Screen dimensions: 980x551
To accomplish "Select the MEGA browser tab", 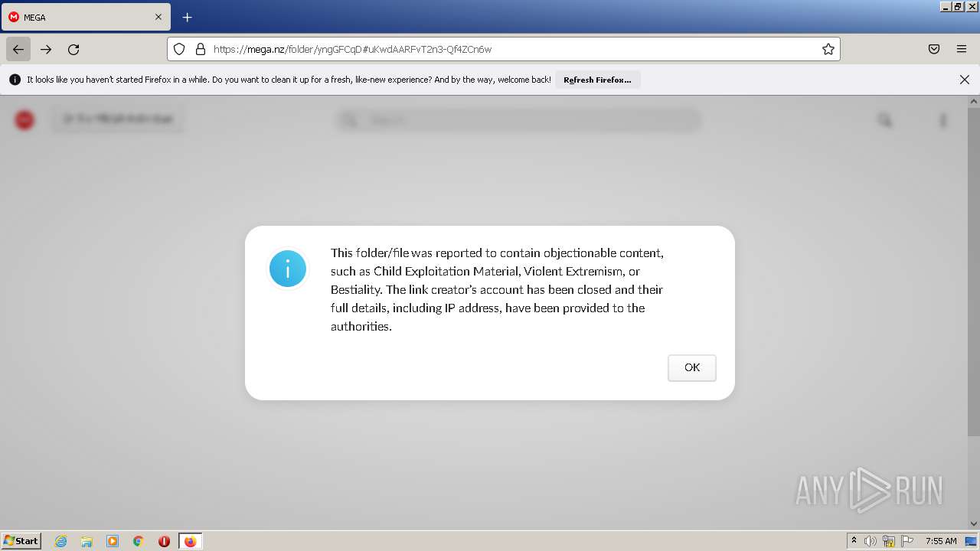I will (86, 17).
